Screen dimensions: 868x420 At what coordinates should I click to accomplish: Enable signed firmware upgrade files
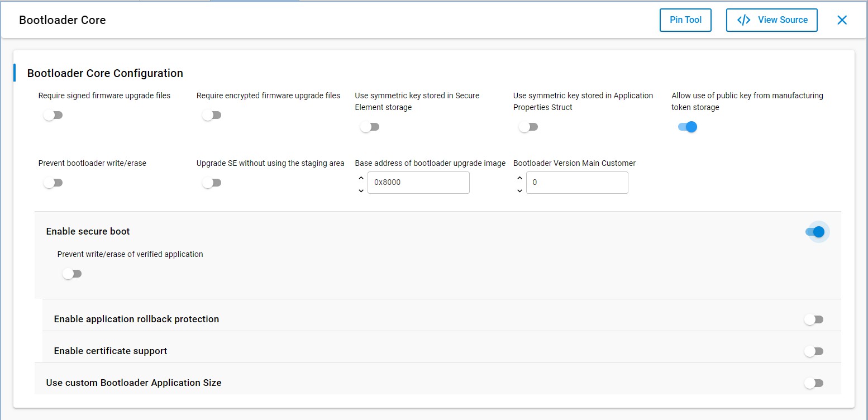click(x=53, y=114)
